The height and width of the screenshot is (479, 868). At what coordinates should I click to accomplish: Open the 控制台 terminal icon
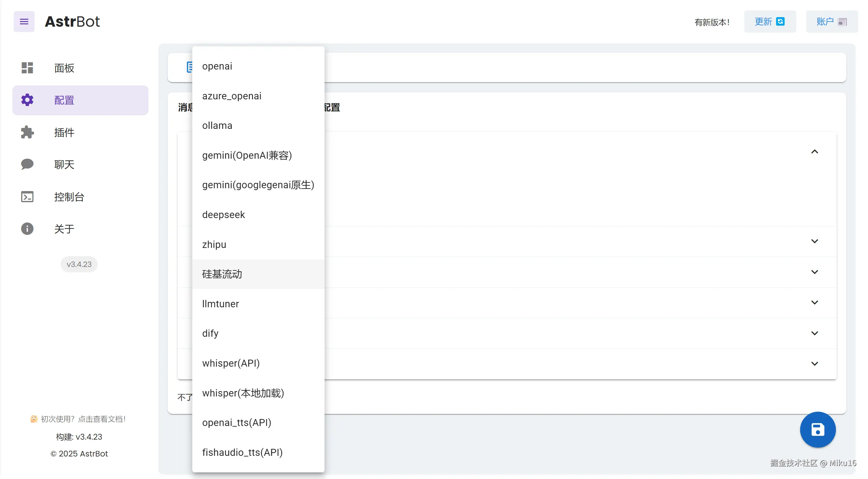27,196
